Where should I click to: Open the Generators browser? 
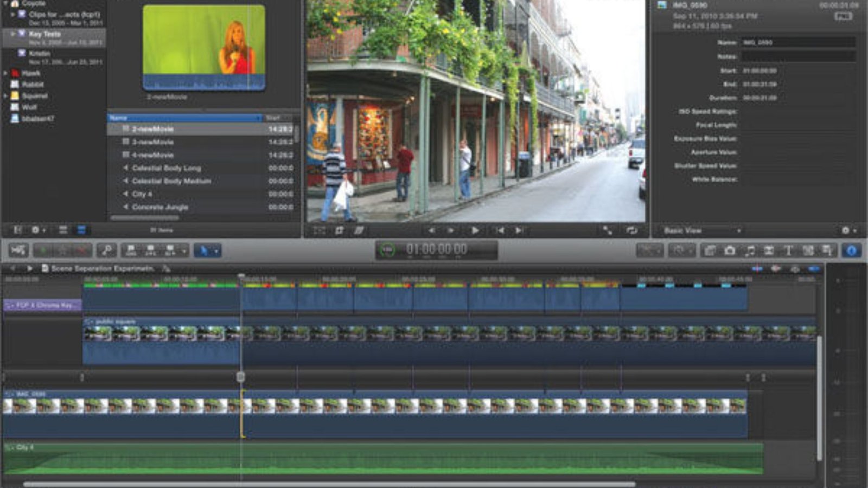pyautogui.click(x=808, y=251)
